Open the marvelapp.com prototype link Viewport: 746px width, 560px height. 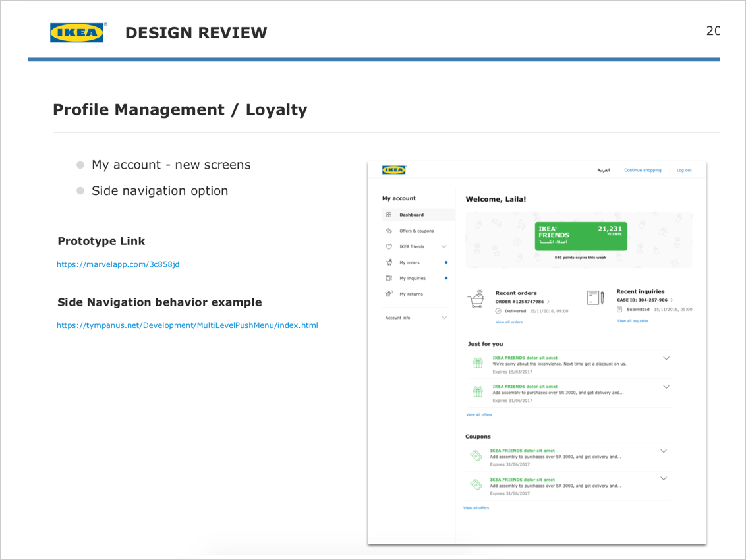[x=118, y=264]
